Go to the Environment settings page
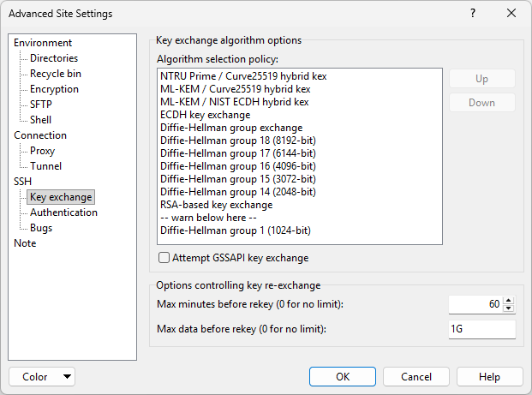 point(43,43)
